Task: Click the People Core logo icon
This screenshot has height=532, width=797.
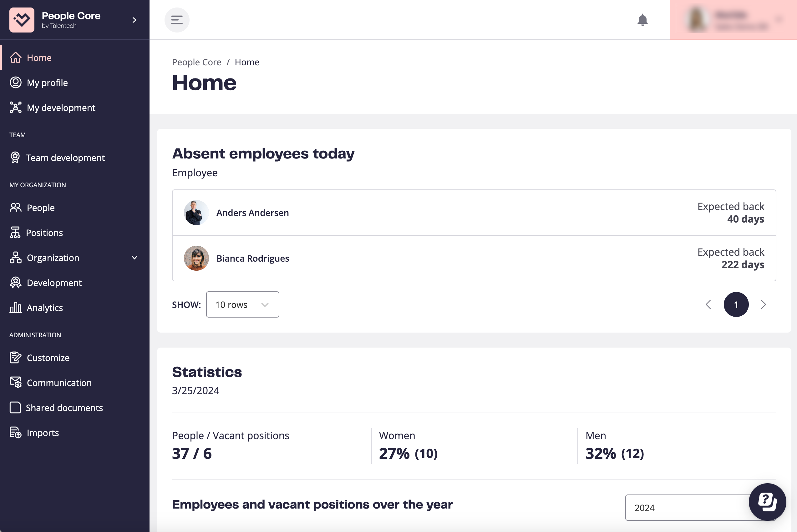Action: 22,20
